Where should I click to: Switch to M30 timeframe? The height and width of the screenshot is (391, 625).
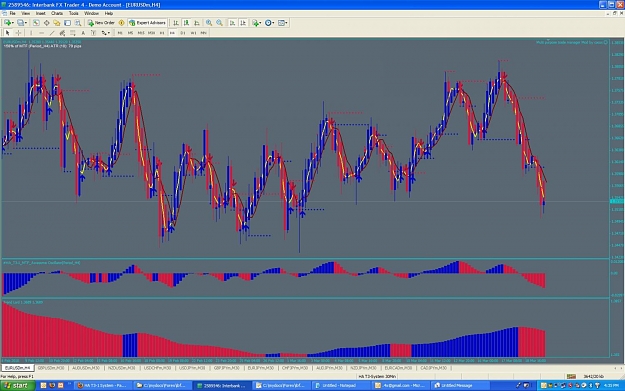click(151, 33)
